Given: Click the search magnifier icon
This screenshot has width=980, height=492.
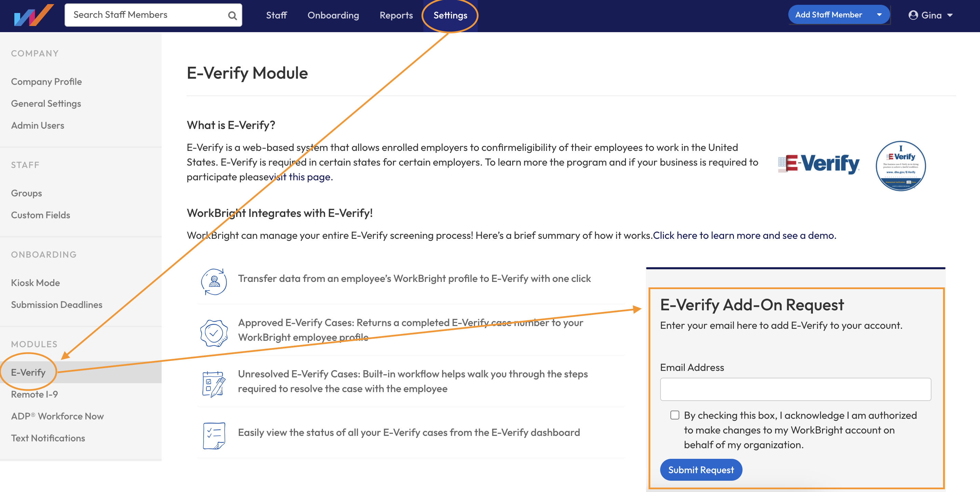Looking at the screenshot, I should click(x=232, y=16).
